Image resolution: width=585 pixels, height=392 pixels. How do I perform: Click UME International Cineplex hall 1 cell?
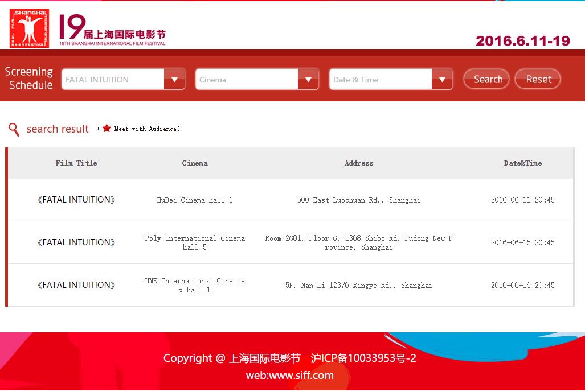tap(195, 285)
